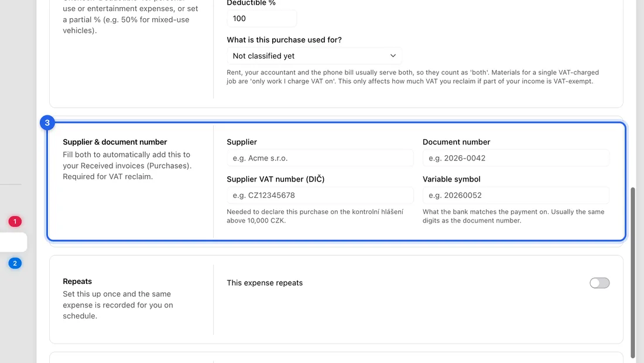Click the Deductible % field showing 100

point(262,19)
